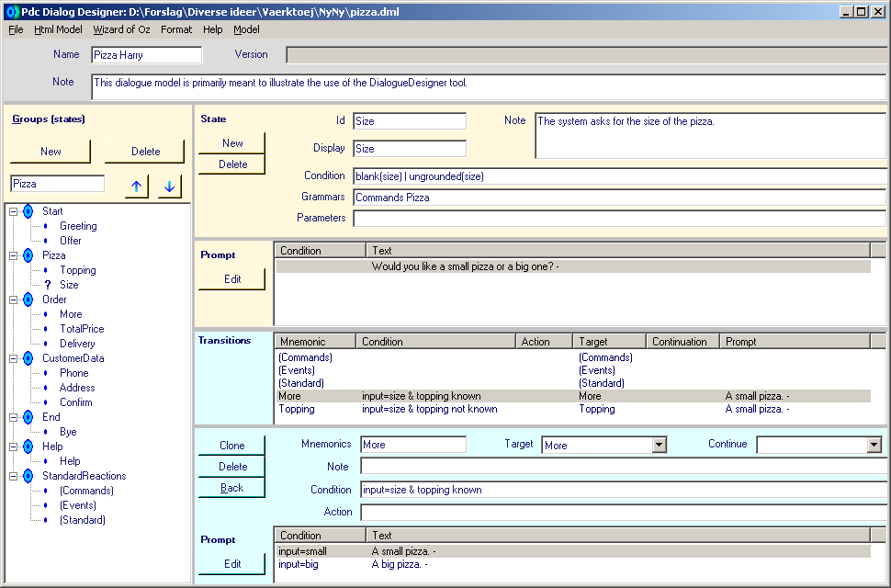Collapse the Start group
This screenshot has width=891, height=588.
coord(13,211)
